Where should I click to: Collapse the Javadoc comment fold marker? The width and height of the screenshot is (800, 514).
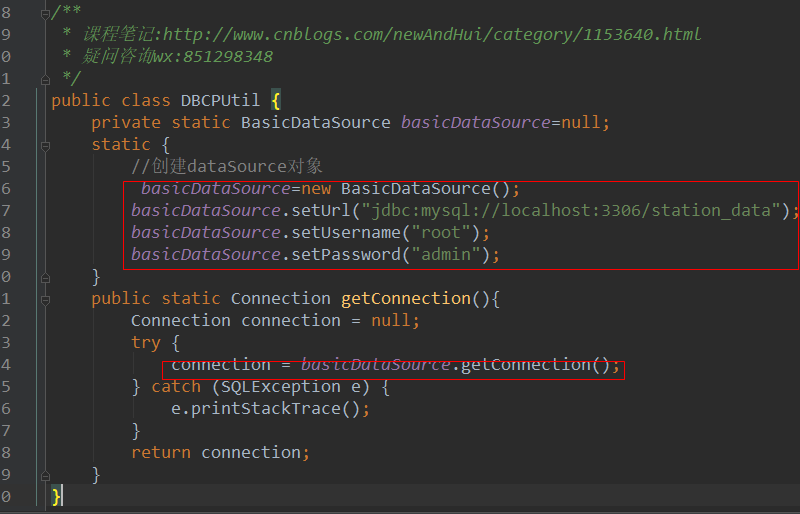(45, 14)
